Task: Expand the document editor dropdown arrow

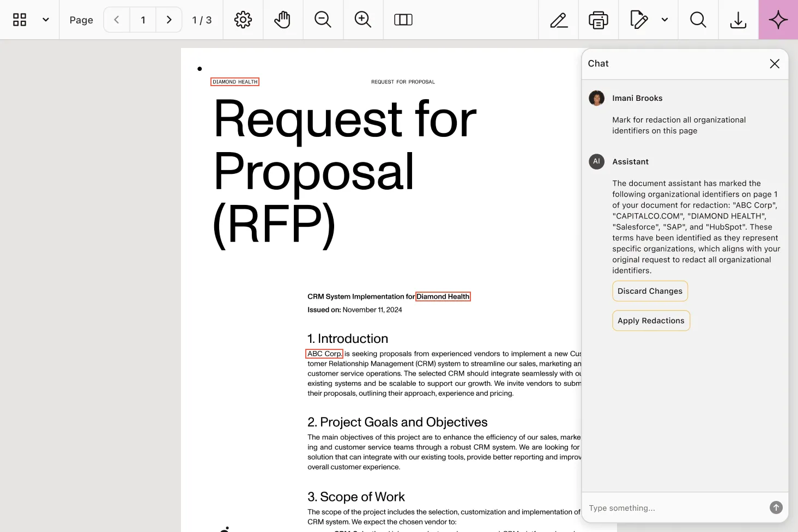Action: pyautogui.click(x=664, y=20)
